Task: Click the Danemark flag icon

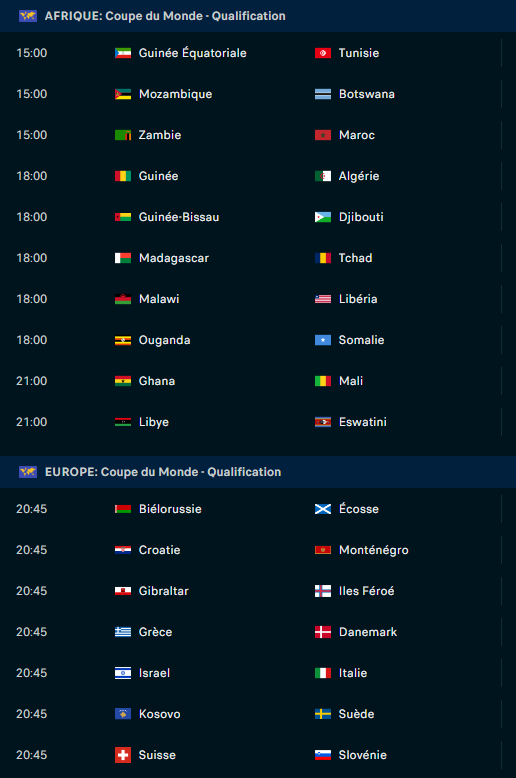Action: pyautogui.click(x=322, y=632)
